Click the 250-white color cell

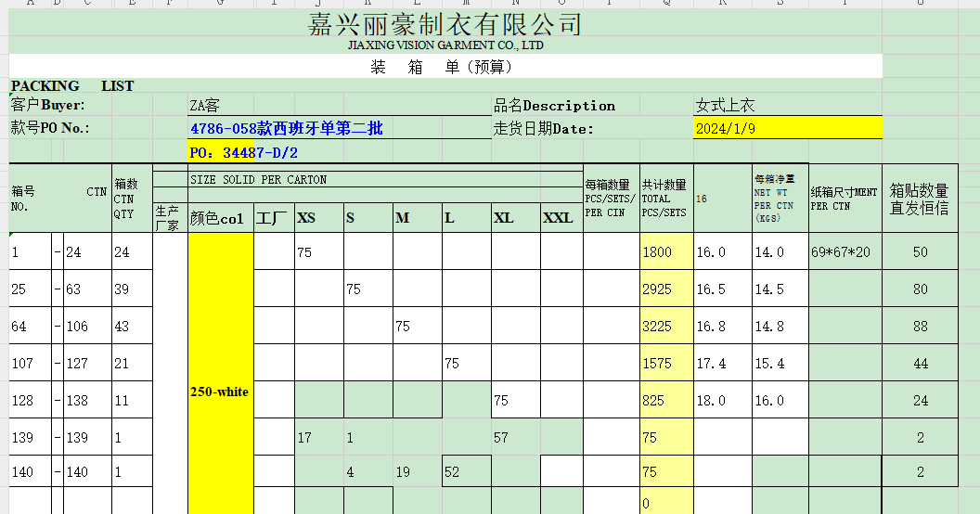pos(220,392)
